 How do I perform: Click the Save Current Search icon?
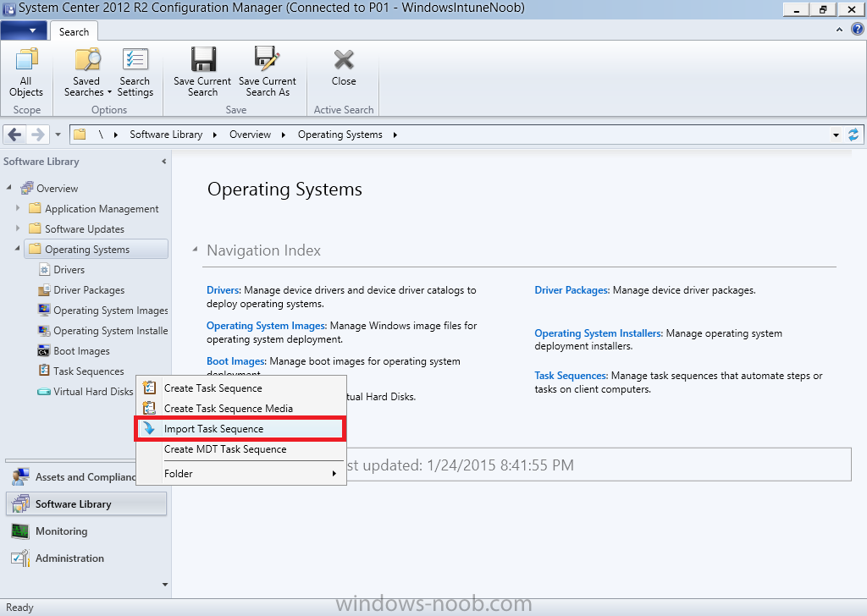coord(203,60)
